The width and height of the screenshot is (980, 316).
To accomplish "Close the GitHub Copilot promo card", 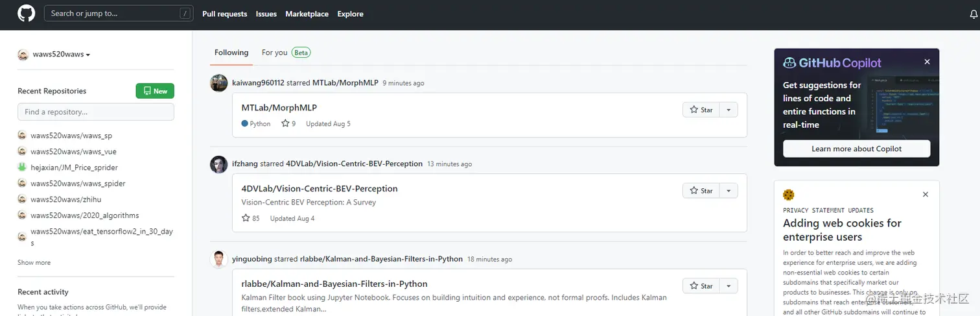I will pyautogui.click(x=927, y=62).
